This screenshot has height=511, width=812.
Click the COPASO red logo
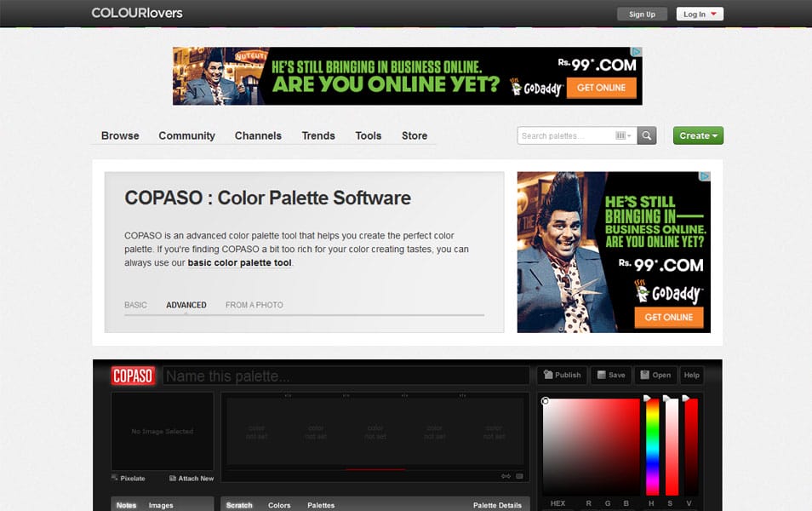pyautogui.click(x=133, y=376)
